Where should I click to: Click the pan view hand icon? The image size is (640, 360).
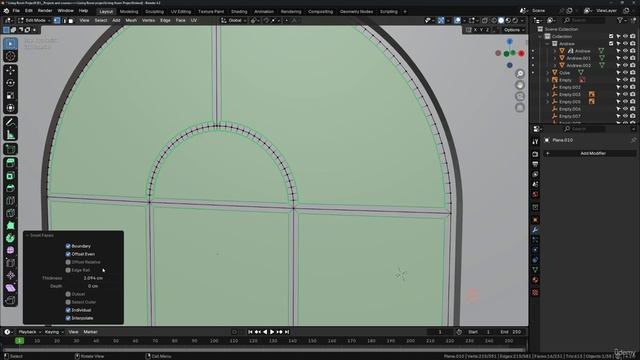520,85
